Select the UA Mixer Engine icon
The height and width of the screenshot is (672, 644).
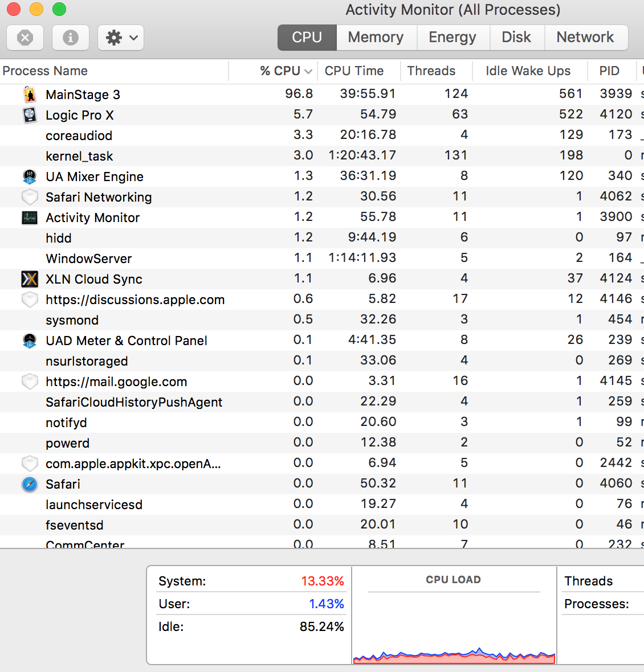[30, 177]
